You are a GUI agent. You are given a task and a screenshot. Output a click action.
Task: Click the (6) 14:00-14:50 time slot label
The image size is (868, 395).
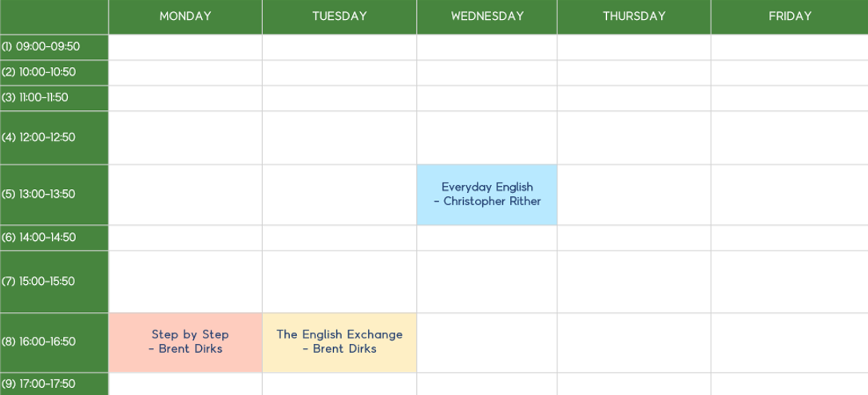tap(54, 238)
